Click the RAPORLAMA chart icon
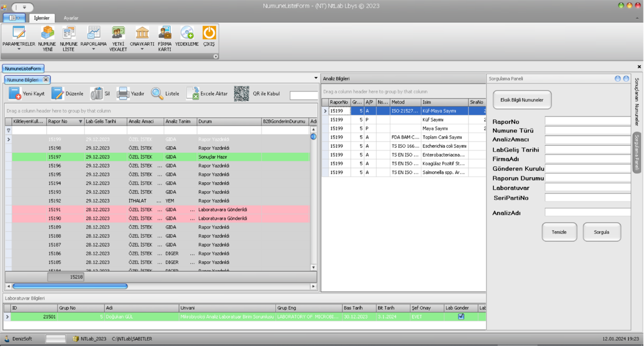644x348 pixels. tap(93, 33)
